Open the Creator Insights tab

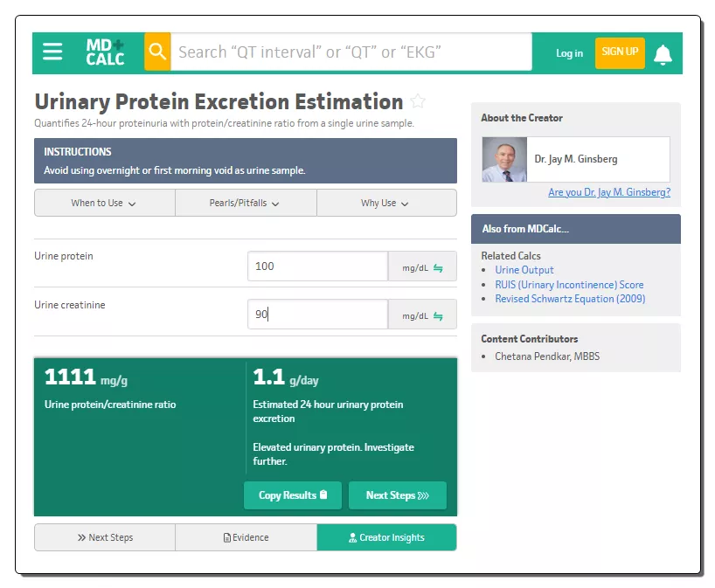[386, 537]
